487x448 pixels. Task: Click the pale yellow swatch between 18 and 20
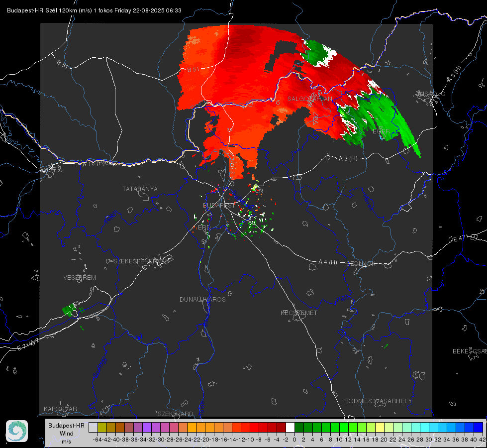pyautogui.click(x=380, y=427)
